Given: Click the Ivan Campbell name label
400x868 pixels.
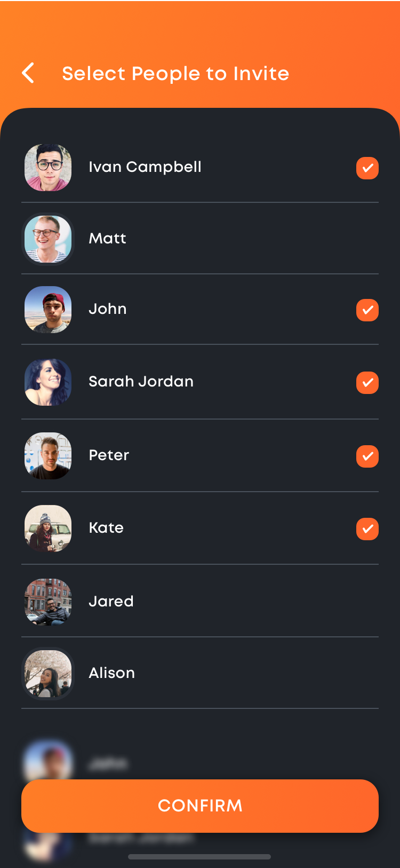Looking at the screenshot, I should 145,167.
